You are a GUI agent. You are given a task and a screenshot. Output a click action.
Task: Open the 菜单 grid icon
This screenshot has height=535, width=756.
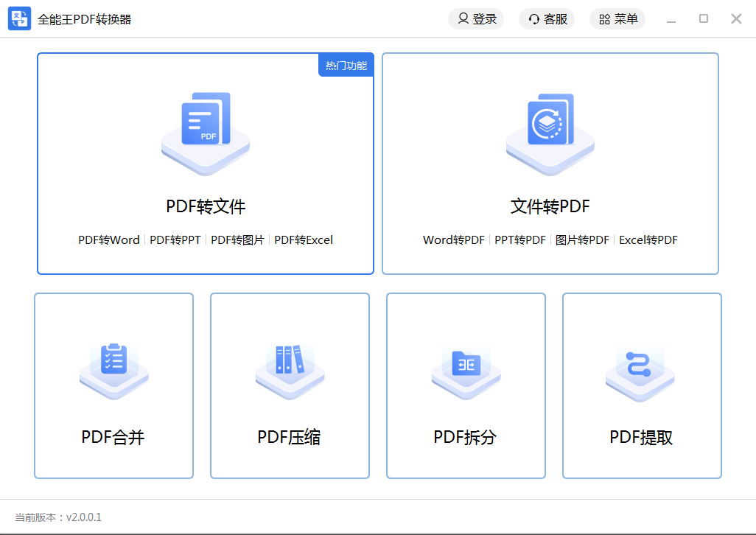[x=604, y=19]
